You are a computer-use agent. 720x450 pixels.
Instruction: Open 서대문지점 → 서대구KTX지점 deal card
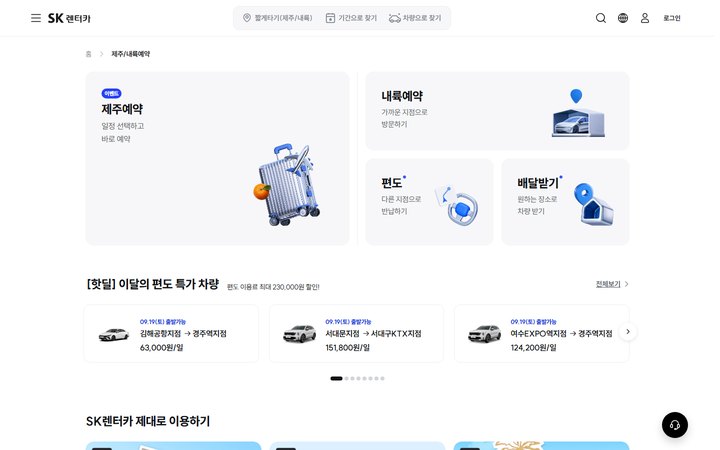click(356, 333)
